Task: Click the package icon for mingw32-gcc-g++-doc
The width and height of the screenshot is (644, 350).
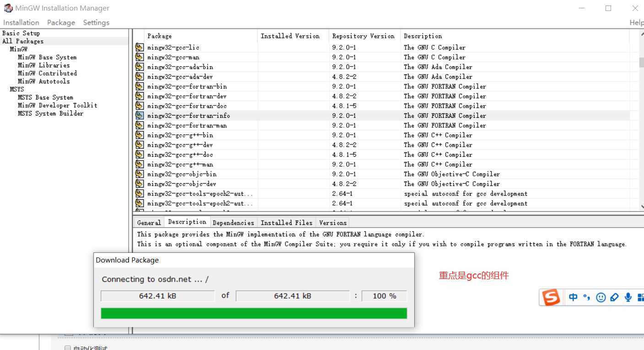Action: tap(139, 154)
